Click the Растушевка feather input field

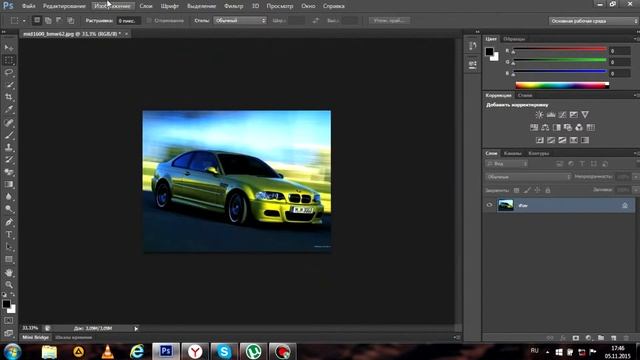point(128,20)
